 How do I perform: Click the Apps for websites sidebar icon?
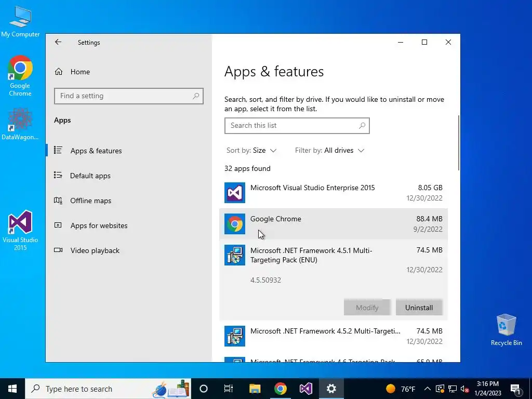(x=58, y=225)
